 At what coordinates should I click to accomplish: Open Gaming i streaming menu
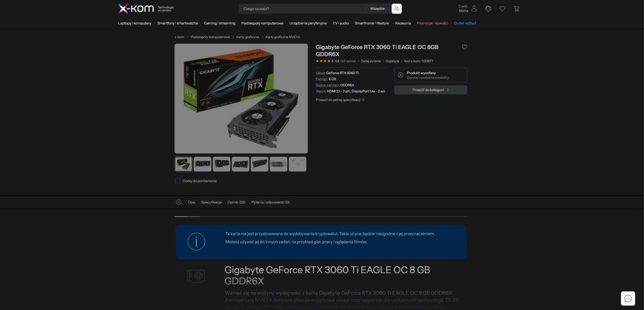(220, 23)
